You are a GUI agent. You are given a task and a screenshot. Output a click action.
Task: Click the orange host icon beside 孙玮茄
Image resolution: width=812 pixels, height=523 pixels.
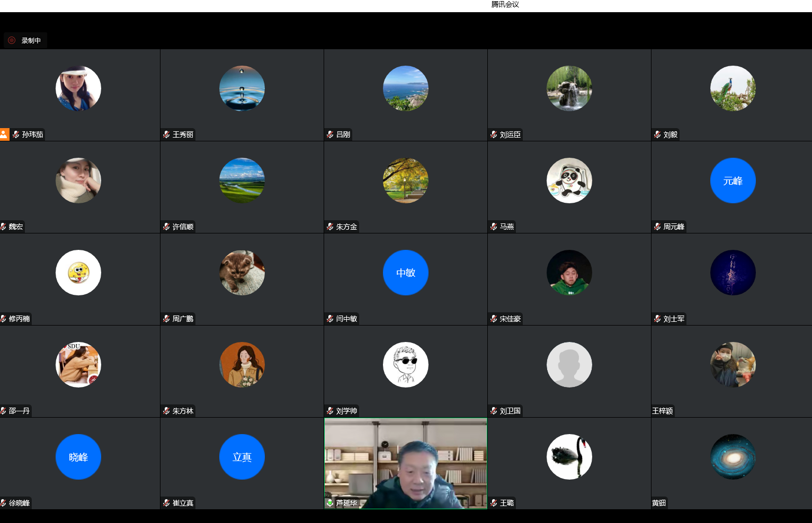(4, 134)
